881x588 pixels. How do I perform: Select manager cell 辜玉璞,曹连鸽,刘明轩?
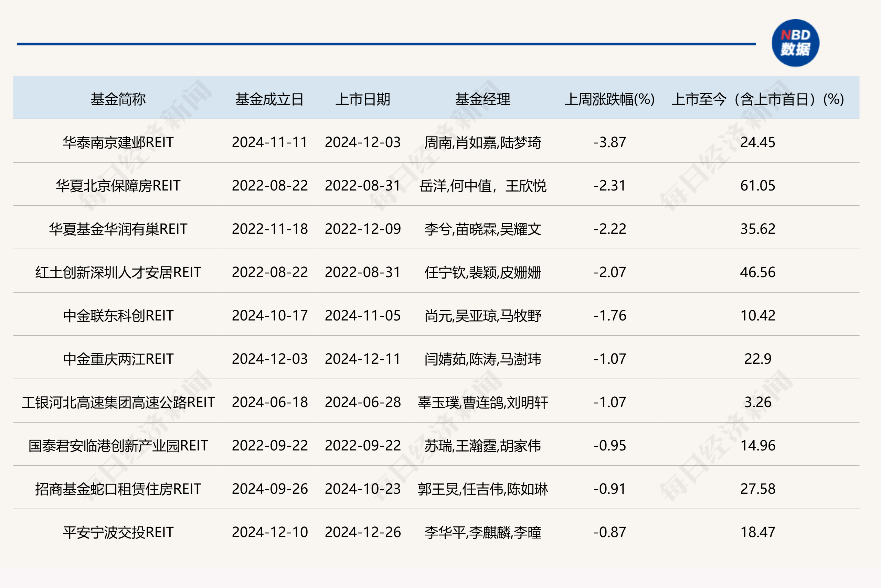tap(483, 402)
